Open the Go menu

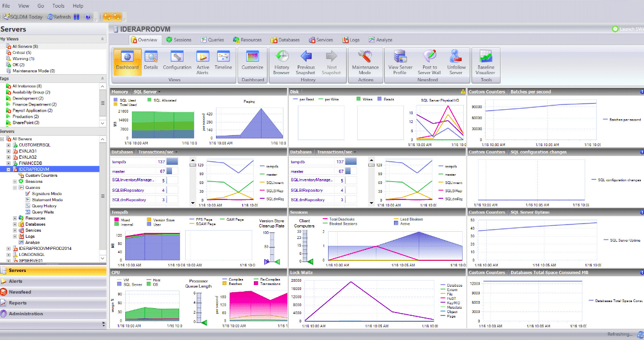(x=41, y=5)
